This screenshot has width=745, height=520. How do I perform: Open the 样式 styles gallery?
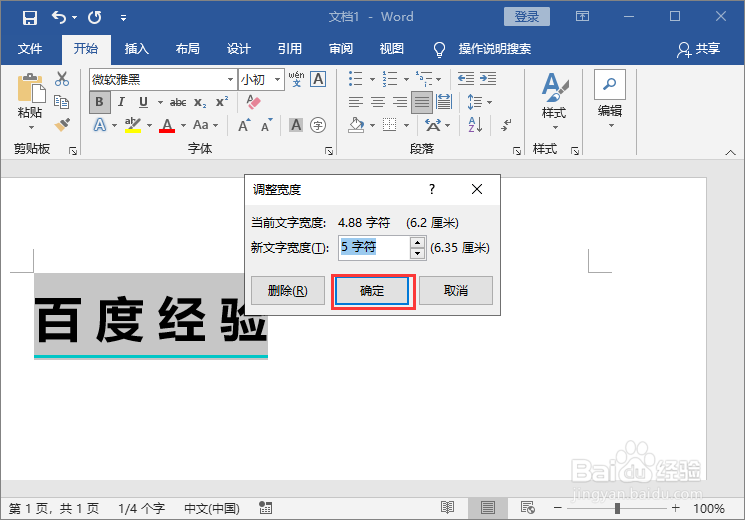pyautogui.click(x=554, y=101)
